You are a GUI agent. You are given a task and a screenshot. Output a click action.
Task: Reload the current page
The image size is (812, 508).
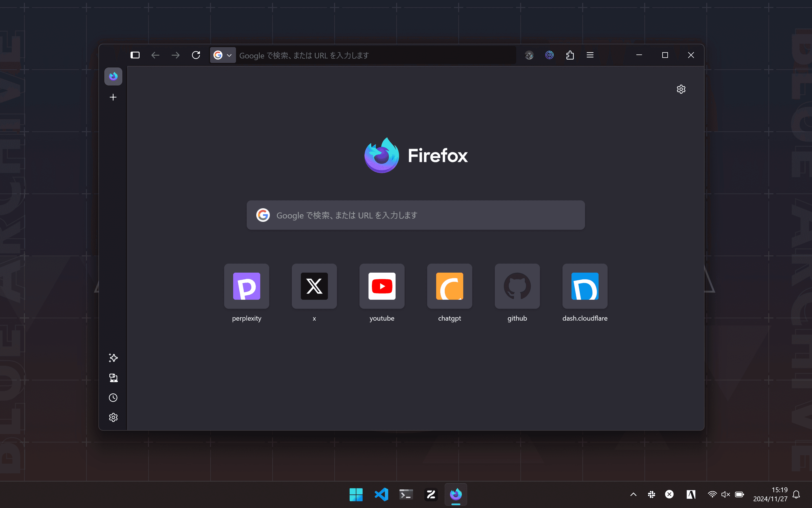point(196,55)
